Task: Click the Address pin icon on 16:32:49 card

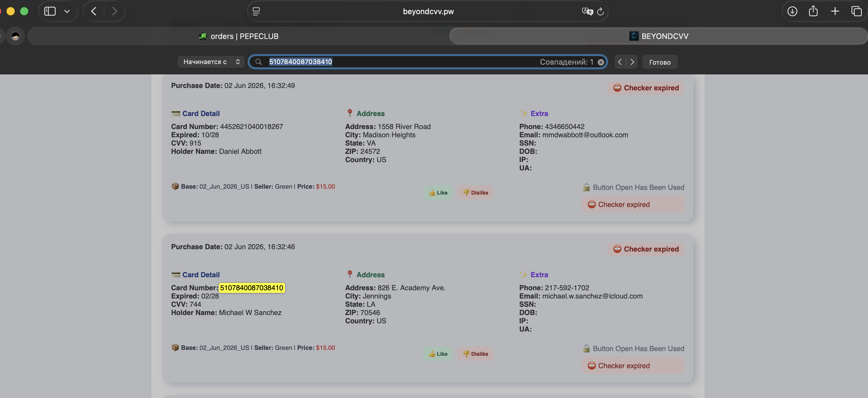Action: [350, 113]
